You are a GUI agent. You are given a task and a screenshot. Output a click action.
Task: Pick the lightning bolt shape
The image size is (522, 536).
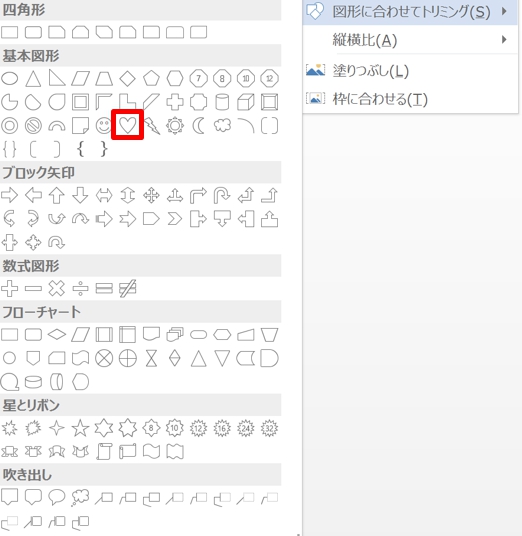(152, 125)
